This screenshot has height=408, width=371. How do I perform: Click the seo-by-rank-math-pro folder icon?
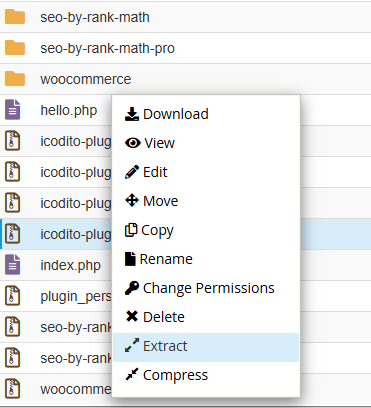click(15, 48)
